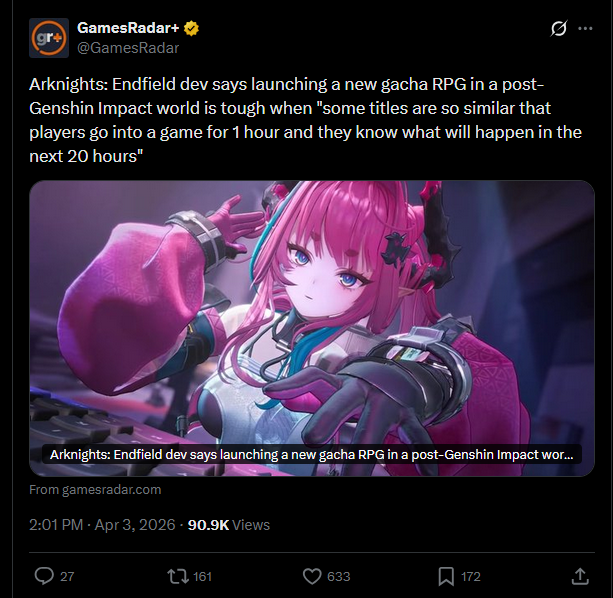The height and width of the screenshot is (598, 613).
Task: Open the GamesRadar+ display name link
Action: (x=128, y=28)
